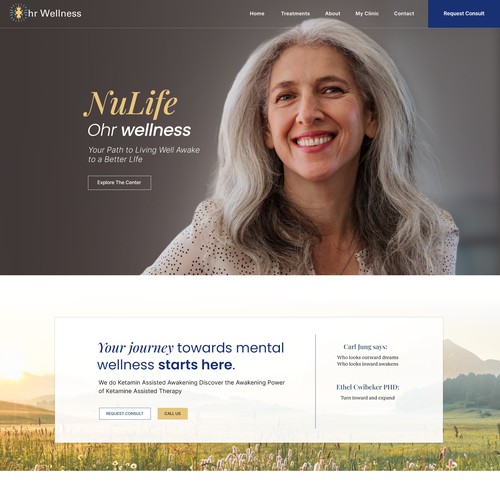Open the Treatments navigation item
This screenshot has width=500, height=500.
[x=295, y=14]
